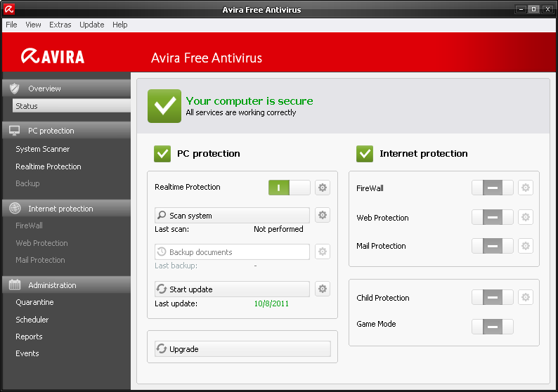Screen dimensions: 558x392
Task: Click the last update date 10/8/2011
Action: [271, 303]
